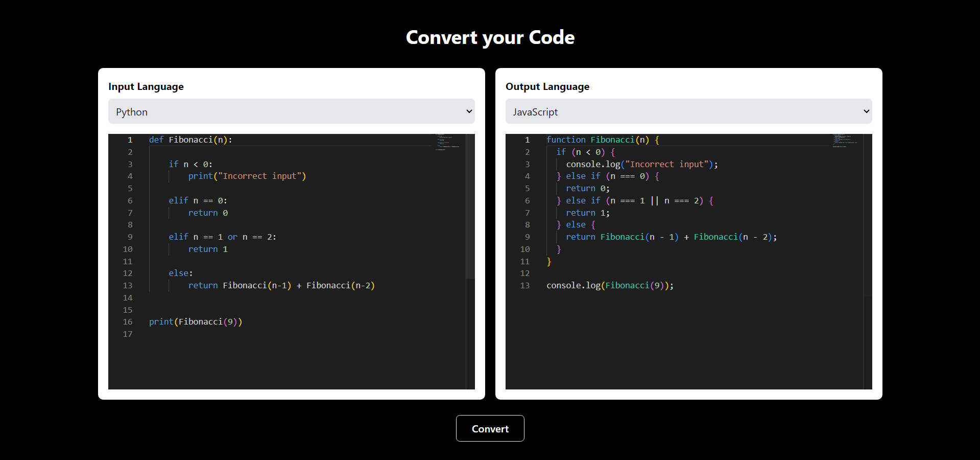The height and width of the screenshot is (460, 980).
Task: Click empty line 17 in Python editor
Action: 255,334
